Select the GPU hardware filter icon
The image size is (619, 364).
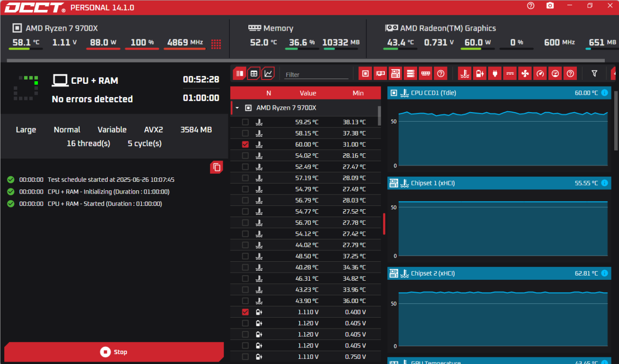[380, 73]
